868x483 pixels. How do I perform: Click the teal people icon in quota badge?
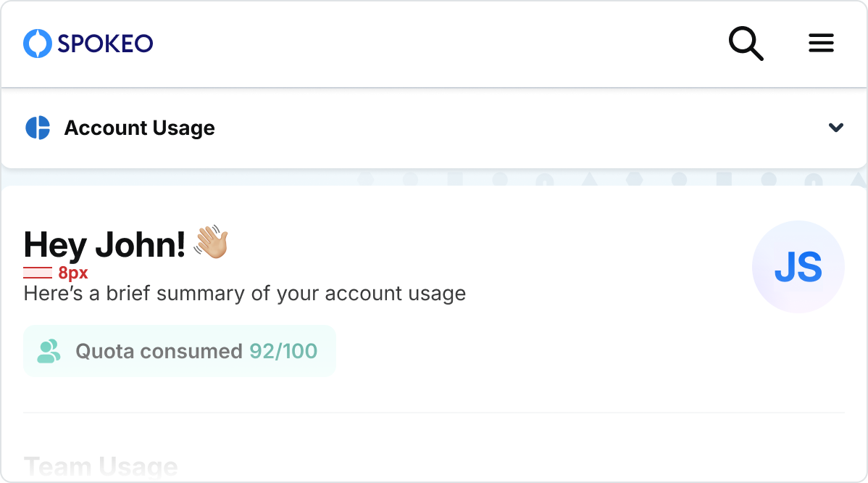(x=49, y=351)
